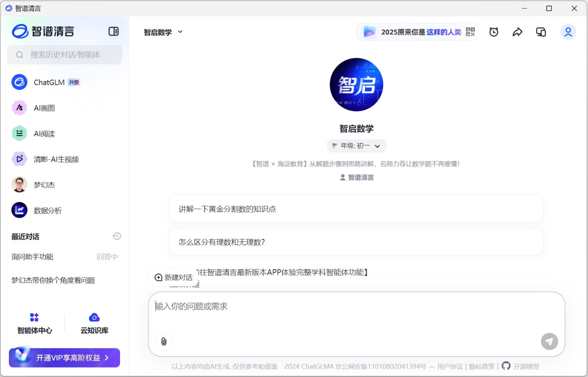This screenshot has width=588, height=377.
Task: Open the 隐私政策 link
Action: pos(482,366)
